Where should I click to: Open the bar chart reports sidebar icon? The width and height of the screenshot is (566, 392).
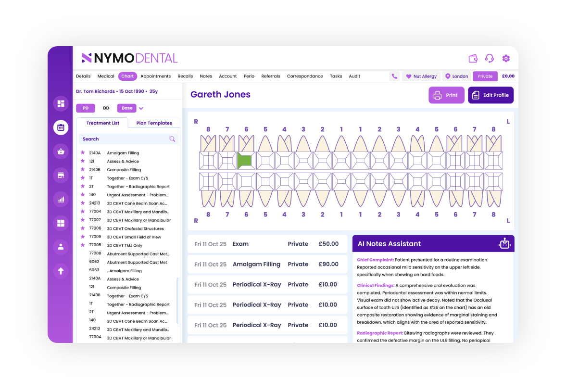(61, 199)
